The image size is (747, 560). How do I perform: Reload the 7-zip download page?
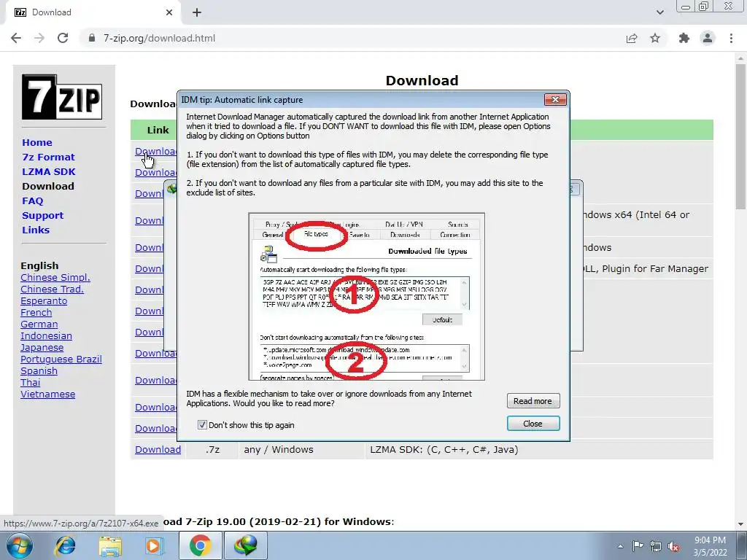pyautogui.click(x=63, y=38)
